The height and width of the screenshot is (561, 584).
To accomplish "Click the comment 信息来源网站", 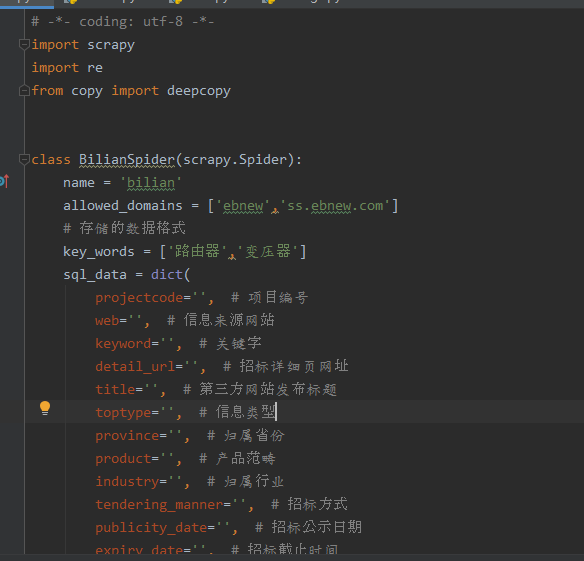I will (221, 321).
